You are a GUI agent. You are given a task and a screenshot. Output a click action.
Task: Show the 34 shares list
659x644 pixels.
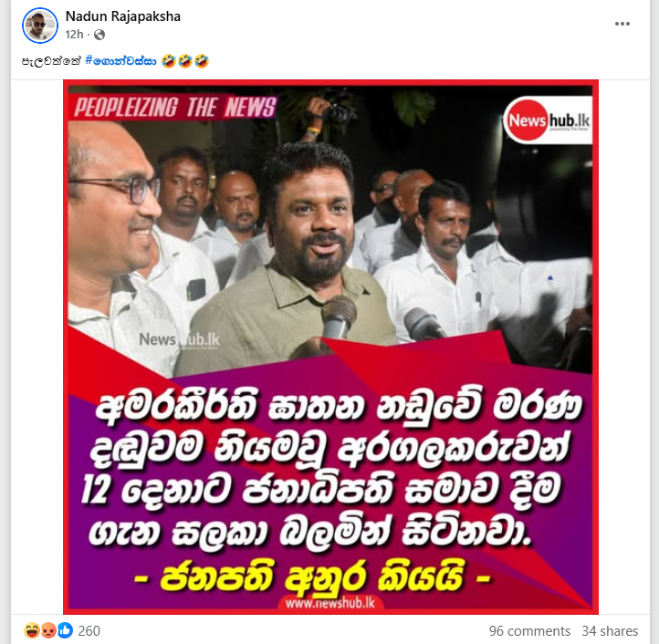(610, 630)
